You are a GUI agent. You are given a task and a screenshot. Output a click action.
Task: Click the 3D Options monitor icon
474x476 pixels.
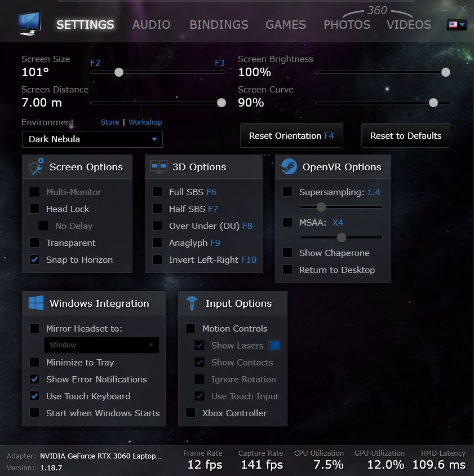159,167
